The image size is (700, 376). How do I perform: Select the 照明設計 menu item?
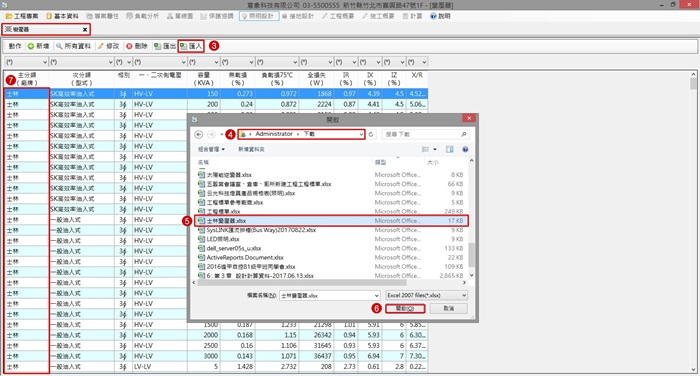coord(259,16)
